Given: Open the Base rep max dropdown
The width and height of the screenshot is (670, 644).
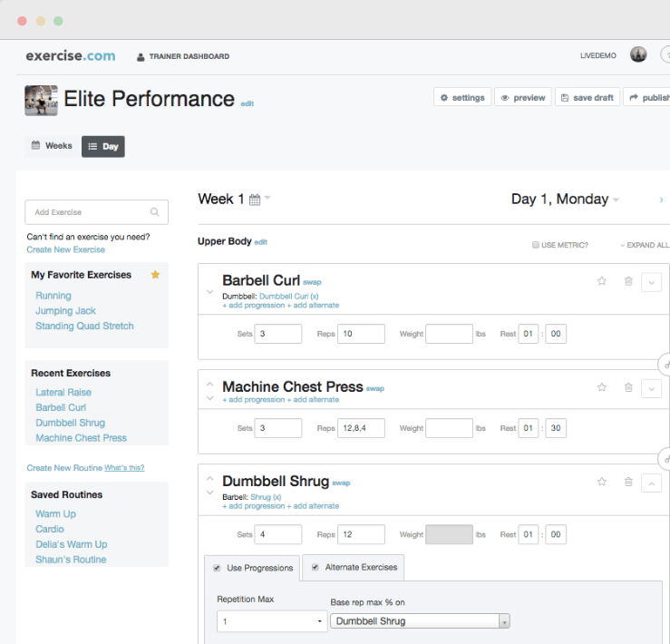Looking at the screenshot, I should click(x=420, y=621).
